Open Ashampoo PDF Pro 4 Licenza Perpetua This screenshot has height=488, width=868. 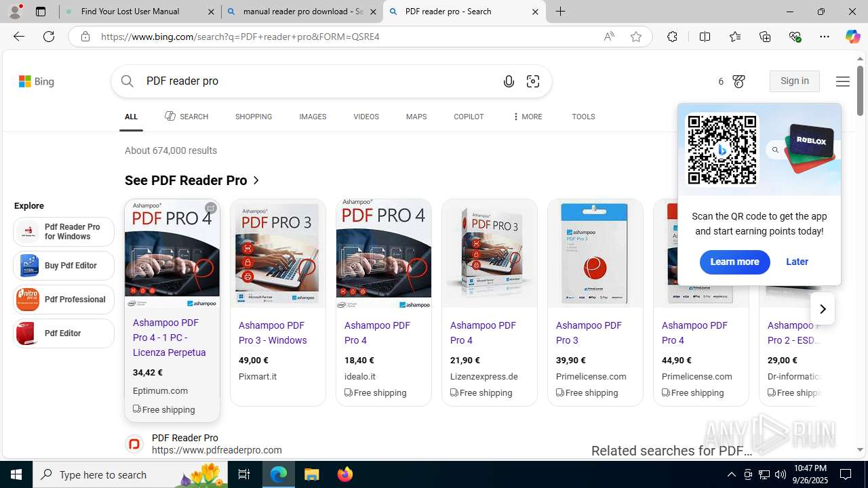170,338
